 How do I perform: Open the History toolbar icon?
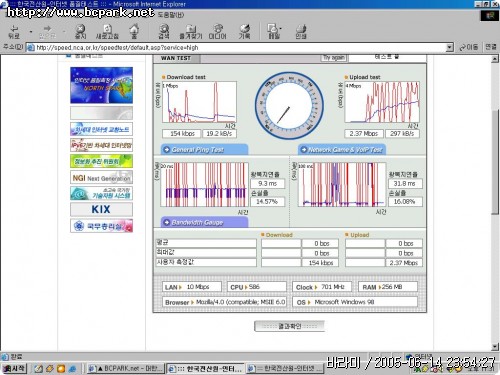click(x=244, y=32)
